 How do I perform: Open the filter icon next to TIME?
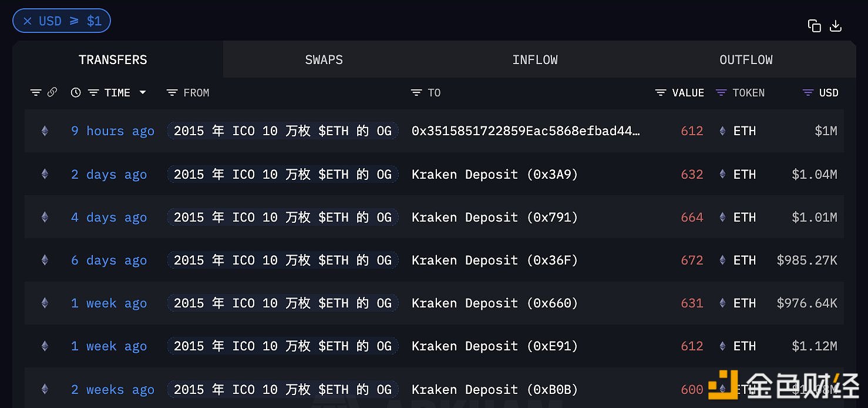point(93,93)
